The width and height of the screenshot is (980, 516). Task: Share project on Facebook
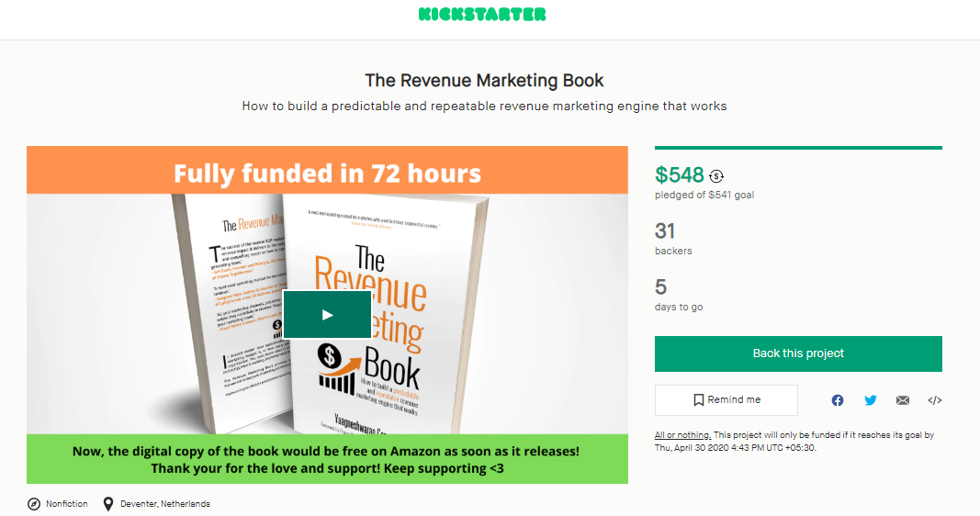[x=838, y=400]
